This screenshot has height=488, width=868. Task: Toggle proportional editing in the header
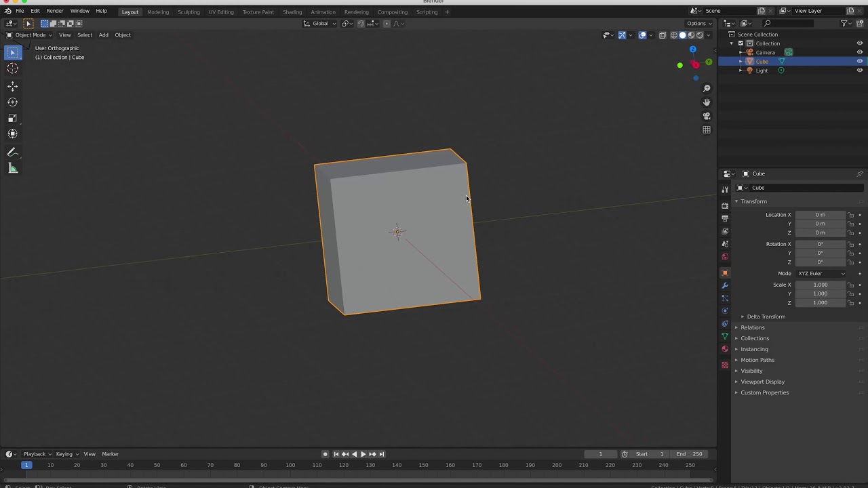coord(387,24)
